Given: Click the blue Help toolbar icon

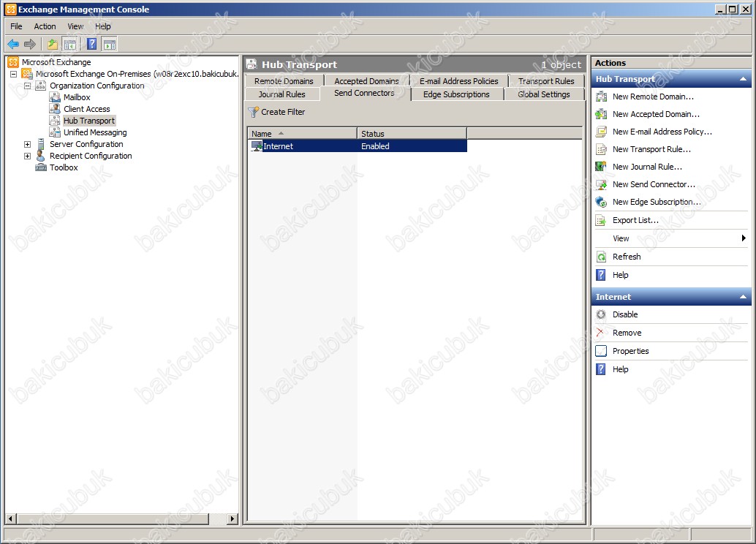Looking at the screenshot, I should tap(91, 45).
